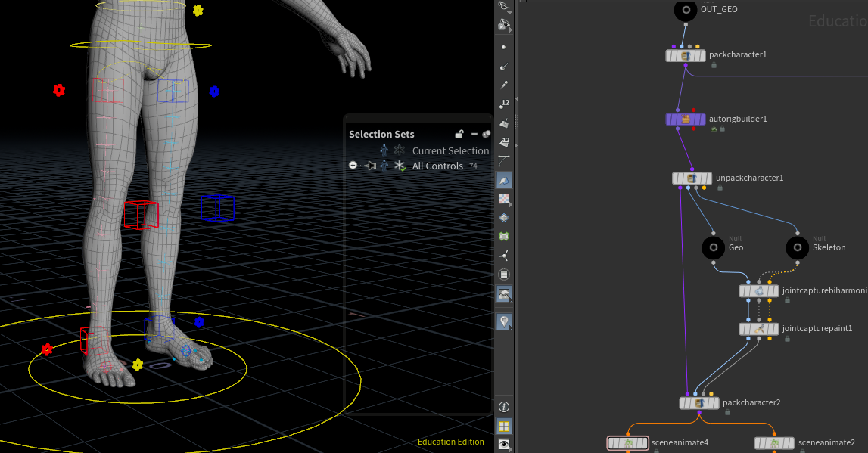The width and height of the screenshot is (868, 453).
Task: Toggle the four-pane grid layout button
Action: tap(504, 426)
